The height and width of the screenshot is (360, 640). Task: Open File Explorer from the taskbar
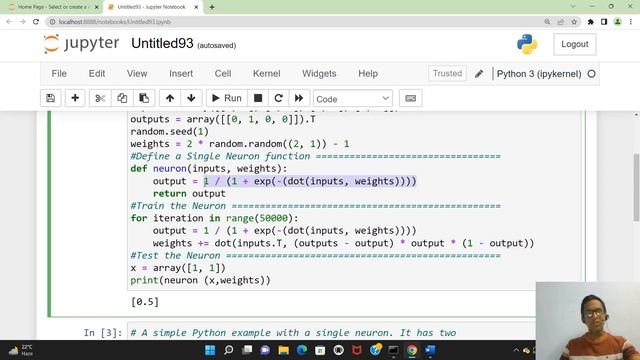(284, 350)
